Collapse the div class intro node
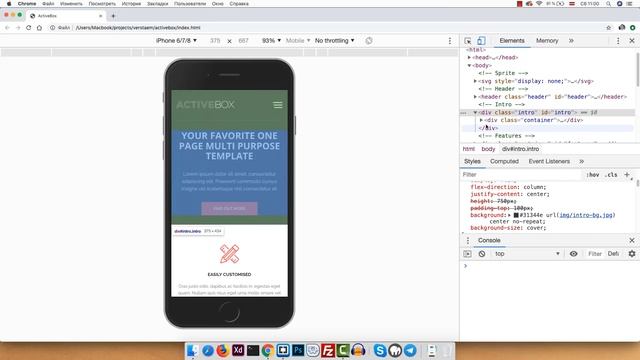Screen dimensions: 640x360 (x=475, y=112)
